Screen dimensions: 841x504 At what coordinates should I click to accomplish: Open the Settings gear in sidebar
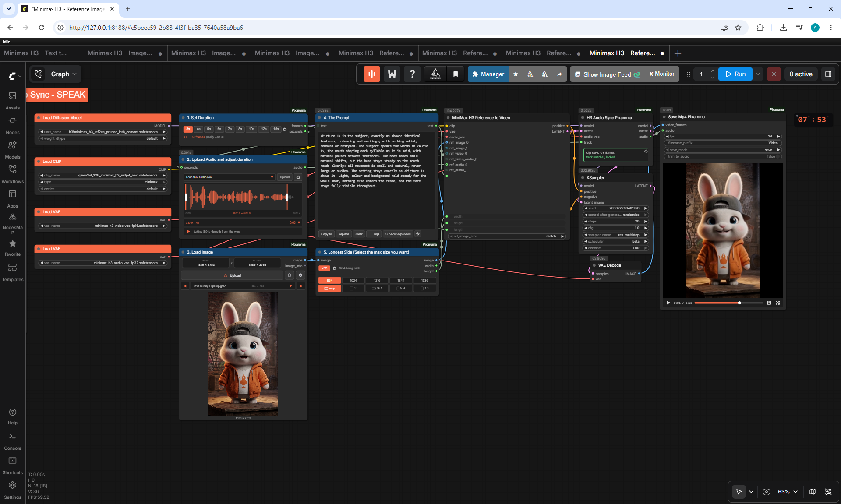[x=12, y=490]
